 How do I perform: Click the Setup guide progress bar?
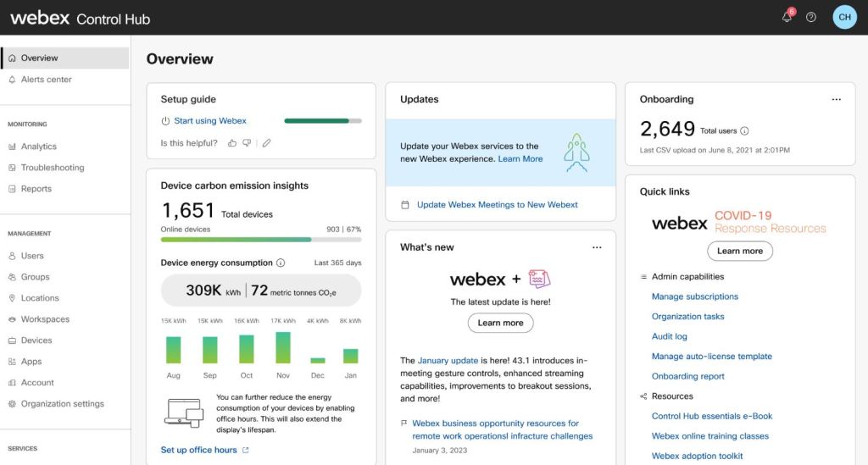point(323,121)
